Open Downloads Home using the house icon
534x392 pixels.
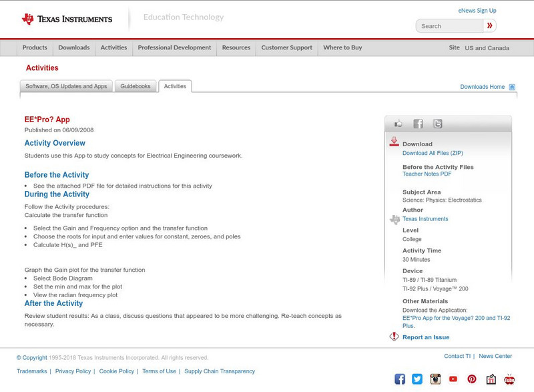pos(512,86)
